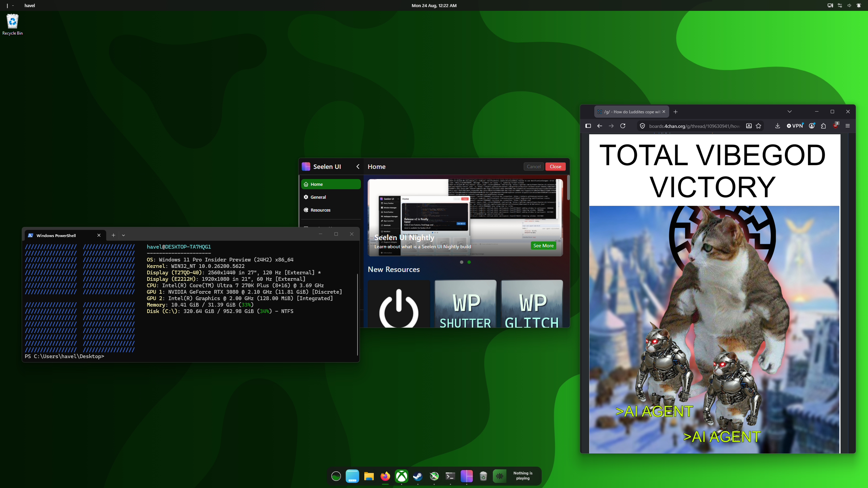Open the WP GLITCH resource card
Image resolution: width=868 pixels, height=488 pixels.
532,304
